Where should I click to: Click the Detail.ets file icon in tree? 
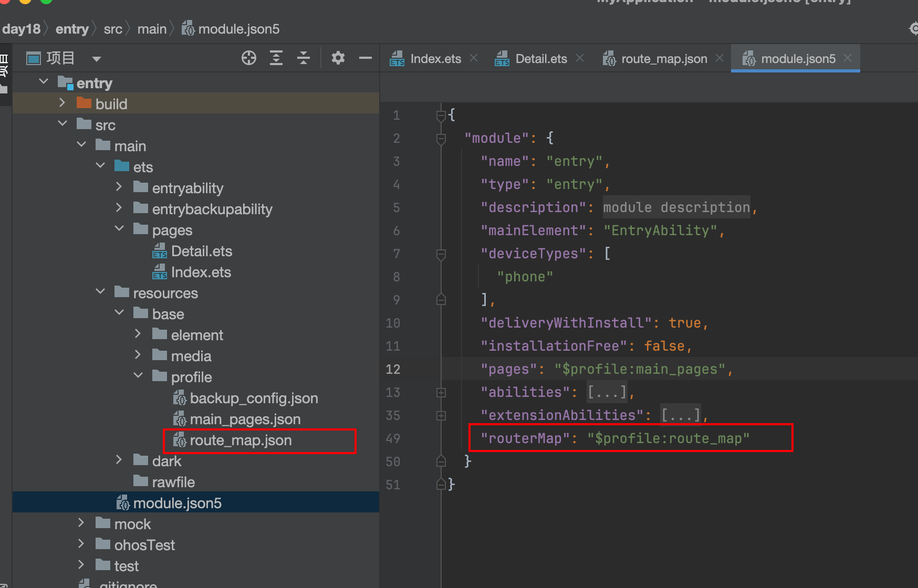click(160, 251)
